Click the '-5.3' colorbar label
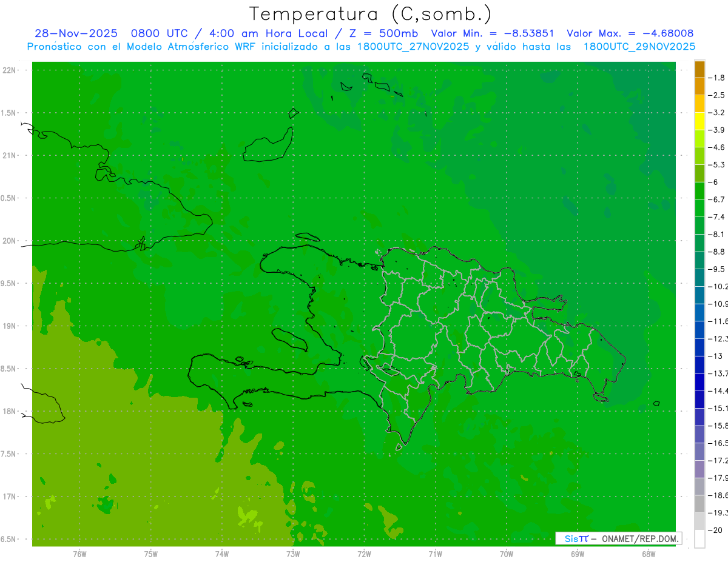Screen dimensions: 728x562 point(717,165)
